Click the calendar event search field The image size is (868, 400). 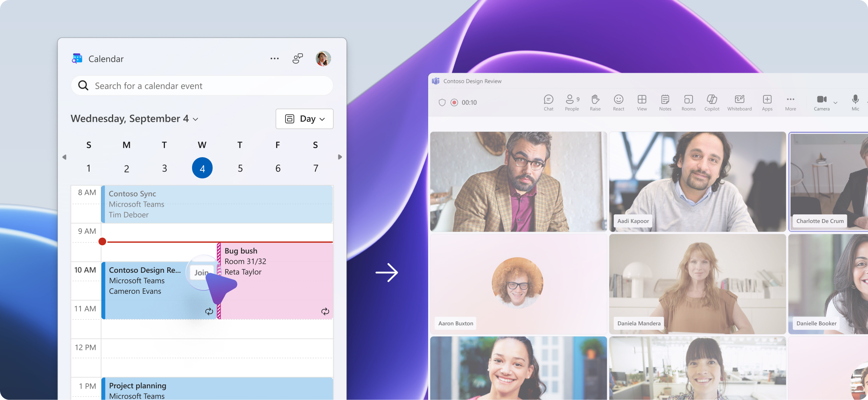(x=202, y=86)
